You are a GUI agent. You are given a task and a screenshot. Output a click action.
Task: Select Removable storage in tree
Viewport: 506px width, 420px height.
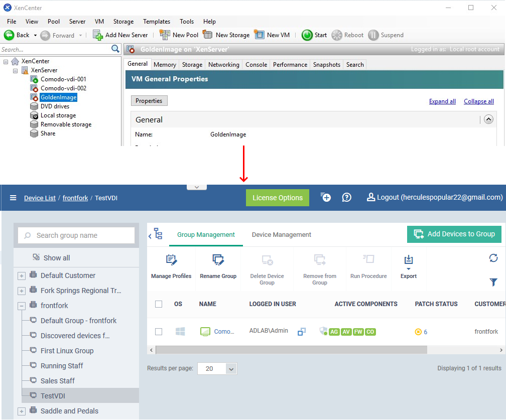(x=66, y=124)
